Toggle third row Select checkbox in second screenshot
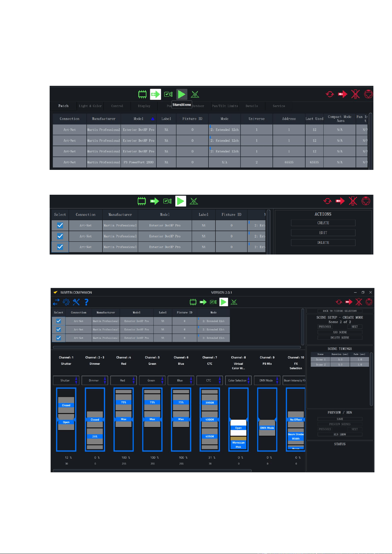This screenshot has height=554, width=392. [x=60, y=247]
